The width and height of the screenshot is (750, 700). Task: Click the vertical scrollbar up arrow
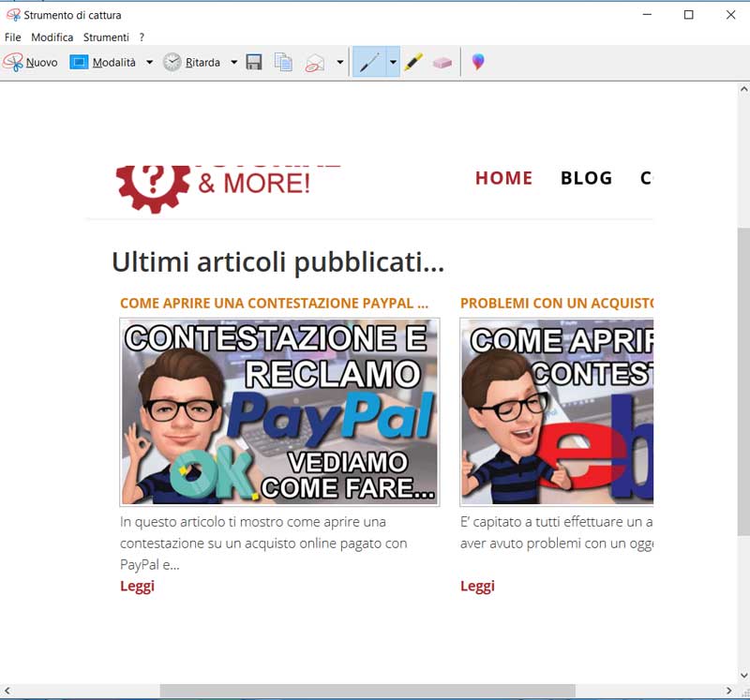[743, 89]
